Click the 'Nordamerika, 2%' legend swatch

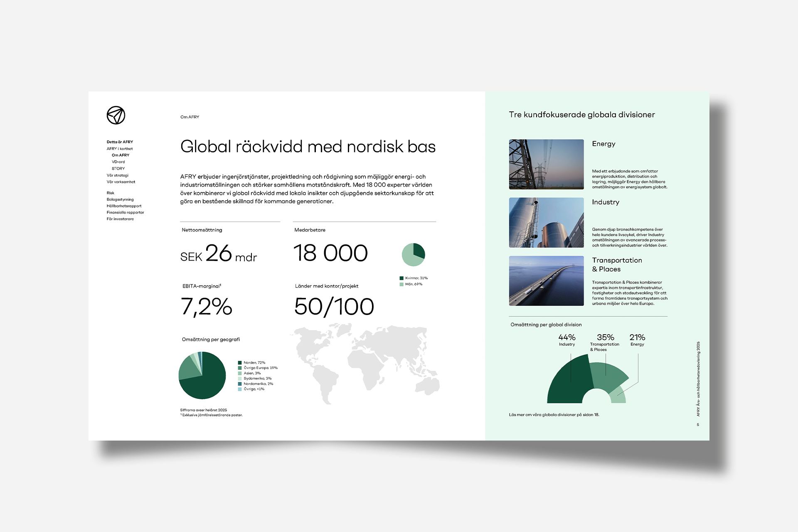coord(240,384)
